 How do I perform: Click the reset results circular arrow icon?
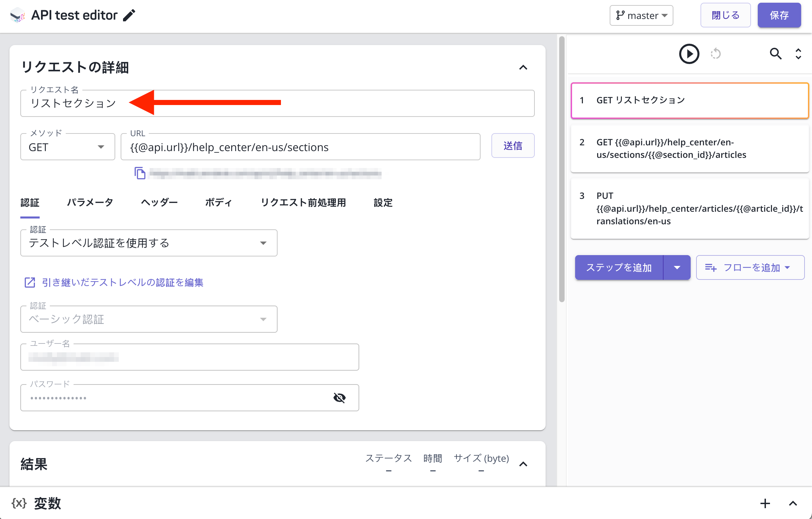coord(716,54)
